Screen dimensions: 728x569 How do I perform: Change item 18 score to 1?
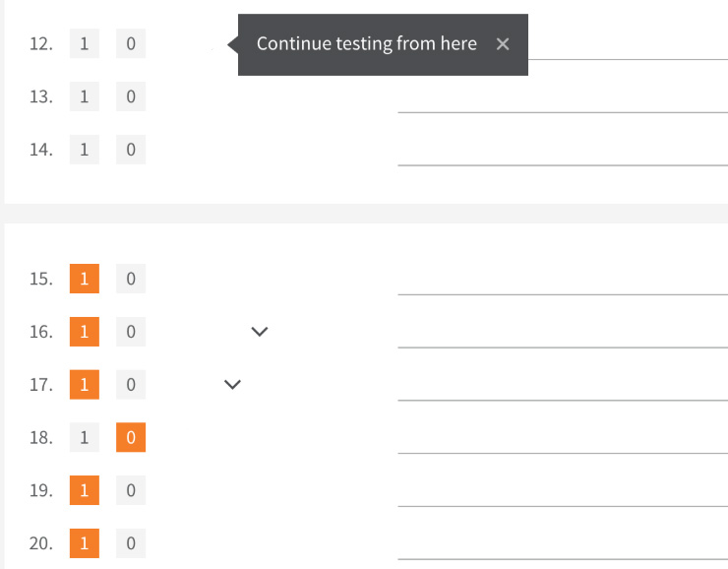85,437
